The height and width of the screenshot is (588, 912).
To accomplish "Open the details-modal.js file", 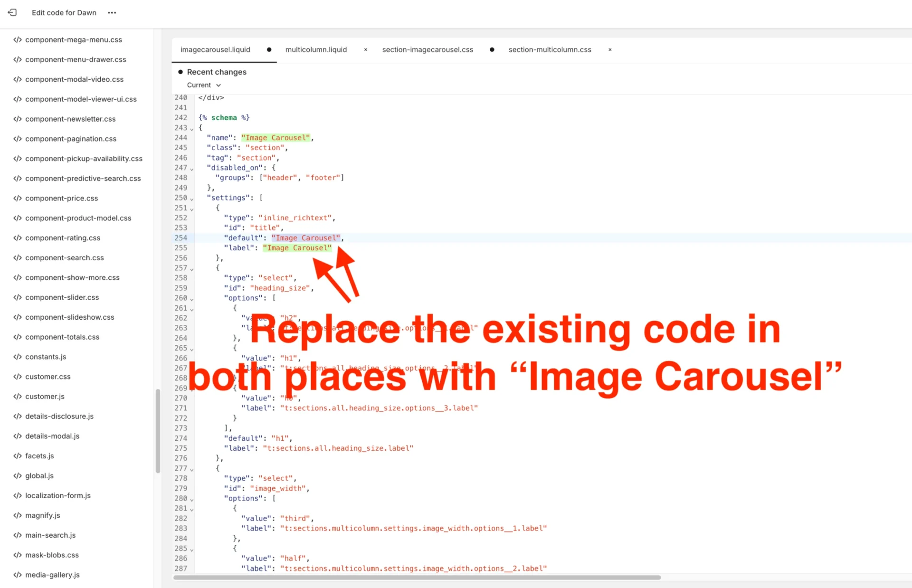I will click(52, 436).
